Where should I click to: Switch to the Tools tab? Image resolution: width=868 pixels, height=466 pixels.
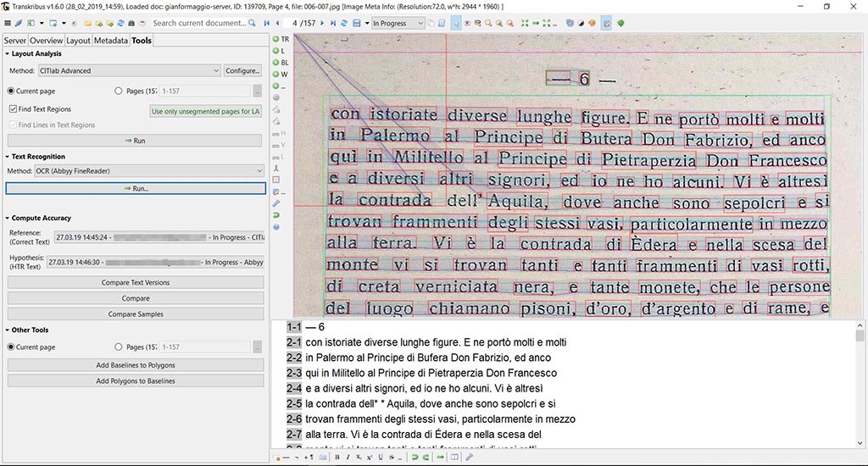pos(142,41)
